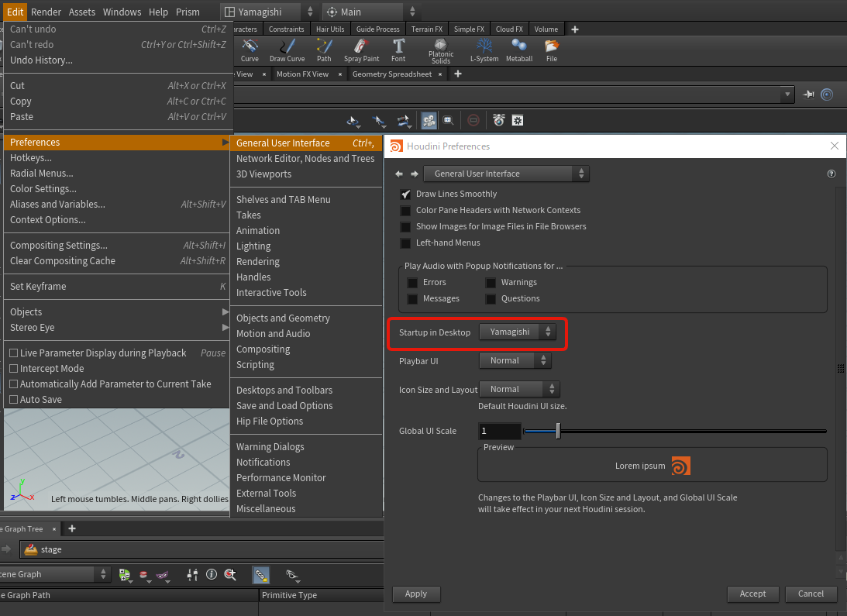Select the Path shelf tool
The width and height of the screenshot is (847, 616).
click(x=324, y=50)
